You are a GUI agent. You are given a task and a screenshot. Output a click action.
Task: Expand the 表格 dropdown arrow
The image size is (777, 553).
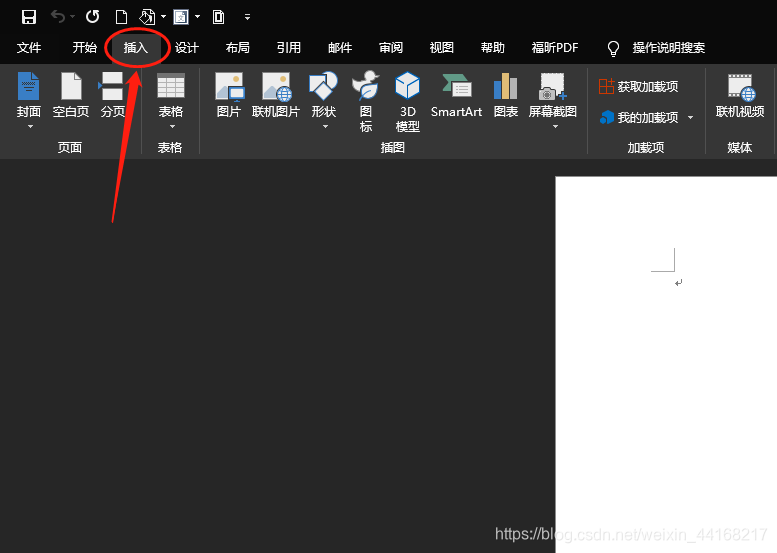pos(172,127)
